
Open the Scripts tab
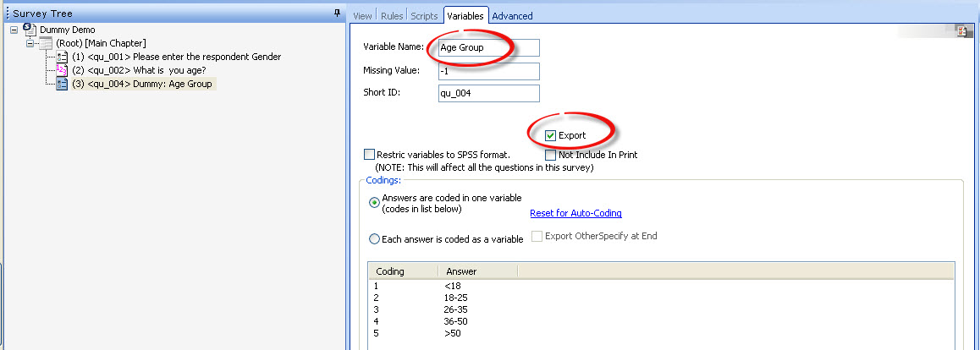(424, 16)
